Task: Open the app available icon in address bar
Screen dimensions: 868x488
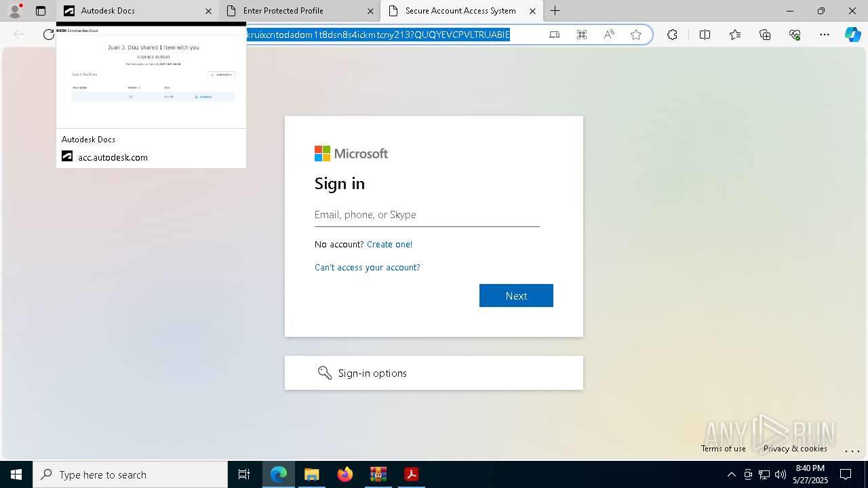Action: pos(554,35)
